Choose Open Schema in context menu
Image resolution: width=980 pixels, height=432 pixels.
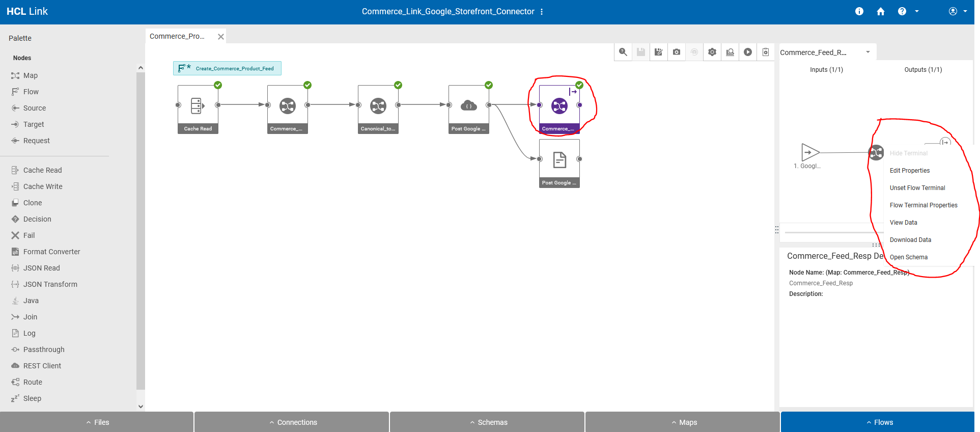pos(909,257)
